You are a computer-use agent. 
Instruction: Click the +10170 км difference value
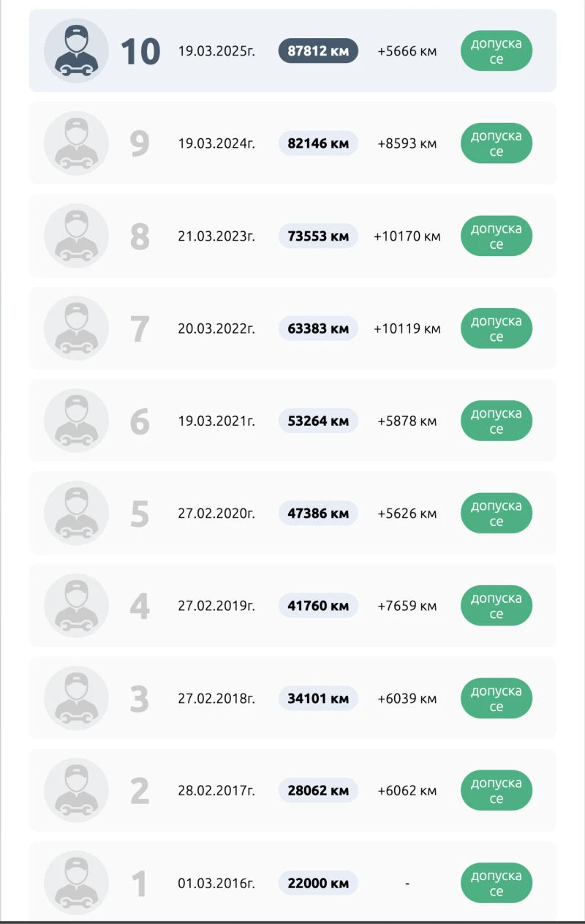click(x=407, y=236)
